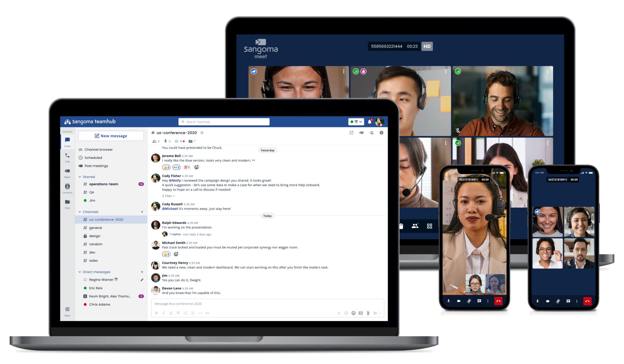The image size is (624, 364).
Task: Toggle bold formatting in composer
Action: coord(156,313)
